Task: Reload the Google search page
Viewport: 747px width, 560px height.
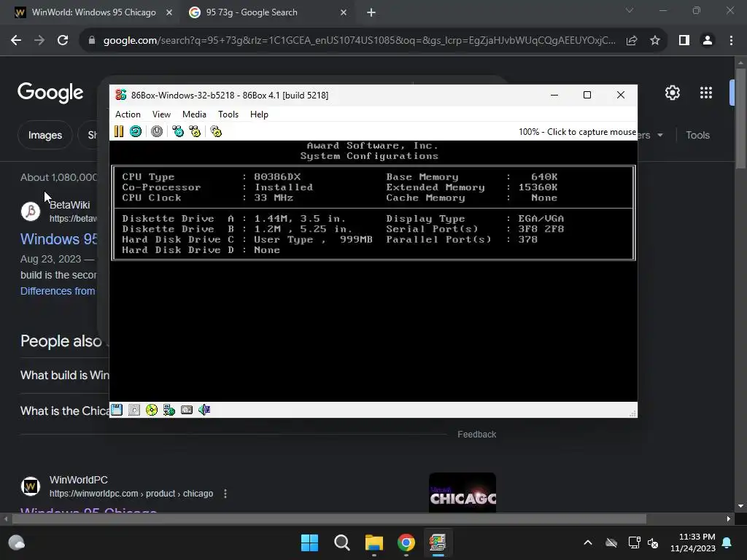Action: click(x=63, y=41)
